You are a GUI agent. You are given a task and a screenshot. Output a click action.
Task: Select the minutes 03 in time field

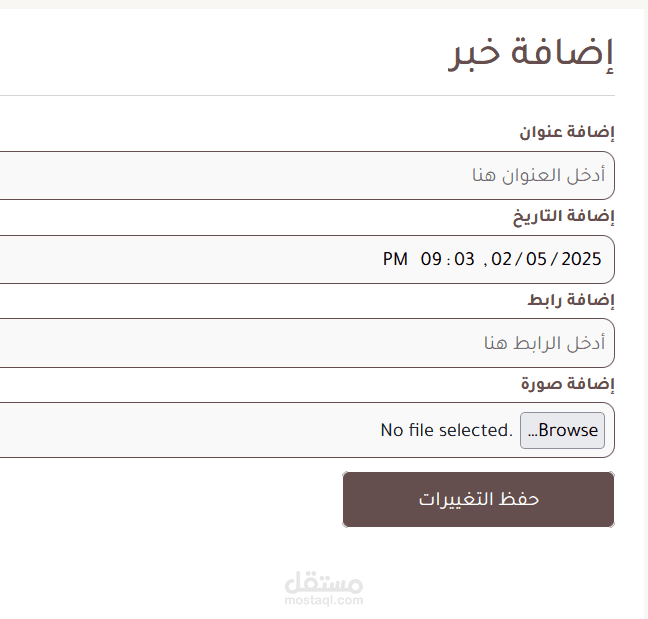tap(464, 259)
